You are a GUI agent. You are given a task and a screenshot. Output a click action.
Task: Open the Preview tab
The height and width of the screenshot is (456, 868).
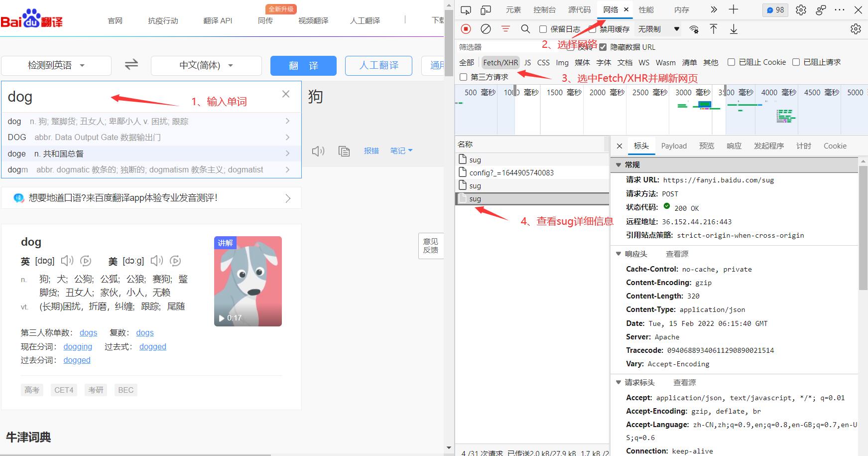(x=707, y=146)
